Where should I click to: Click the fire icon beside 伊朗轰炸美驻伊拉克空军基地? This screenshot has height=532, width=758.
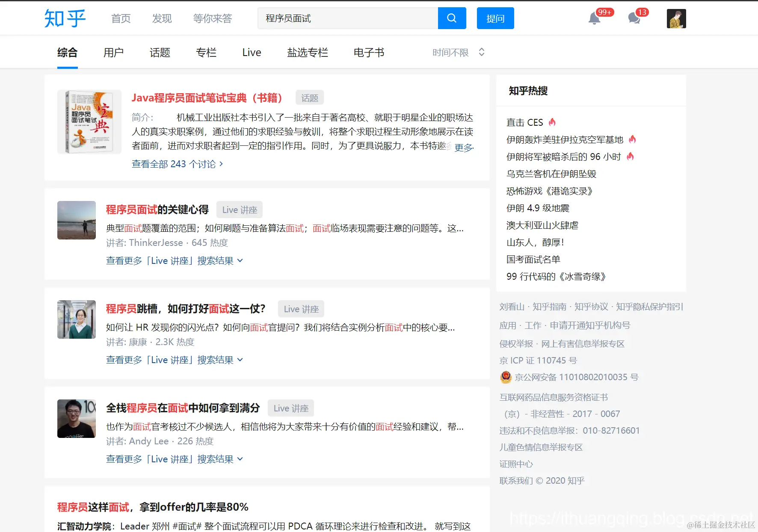633,139
